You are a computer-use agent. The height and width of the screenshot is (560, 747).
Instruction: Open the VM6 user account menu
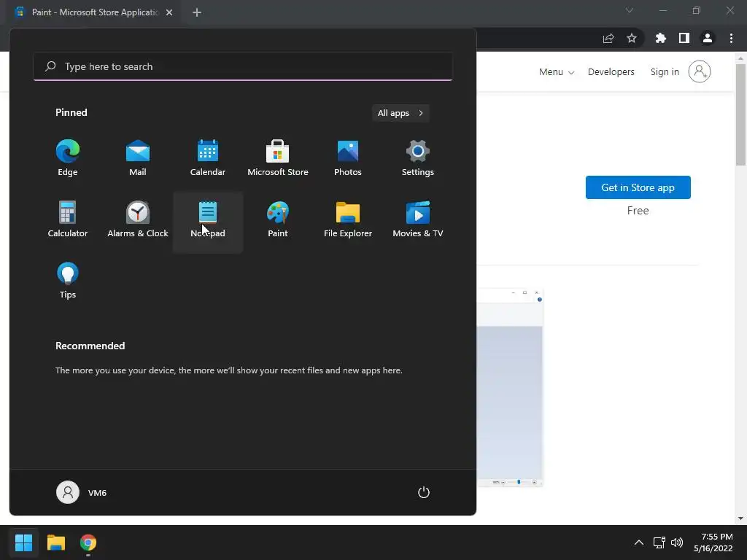click(x=82, y=492)
